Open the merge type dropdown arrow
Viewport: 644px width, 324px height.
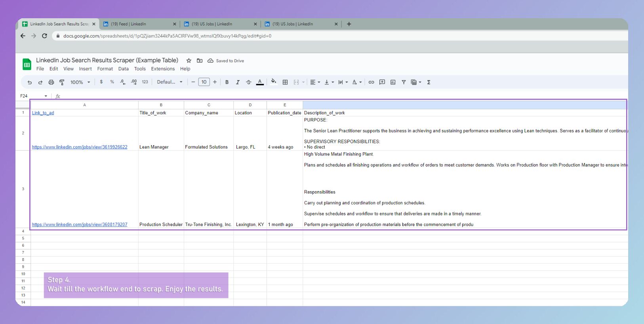tap(303, 82)
